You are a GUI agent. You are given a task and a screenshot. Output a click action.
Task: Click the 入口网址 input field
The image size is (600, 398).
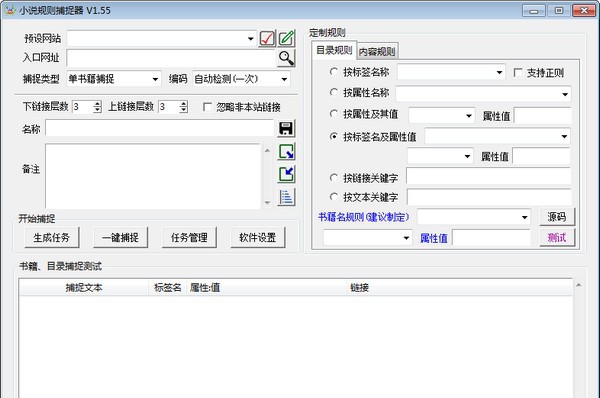click(x=171, y=58)
